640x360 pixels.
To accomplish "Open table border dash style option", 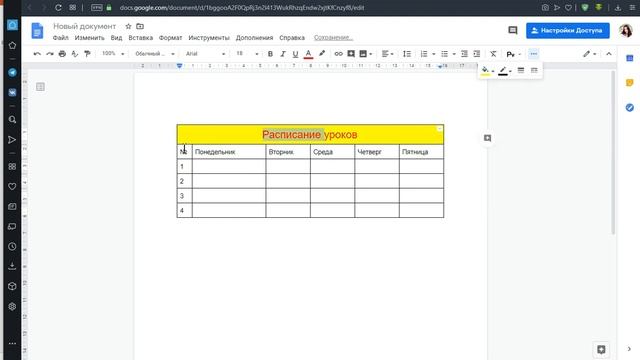I will click(x=534, y=71).
